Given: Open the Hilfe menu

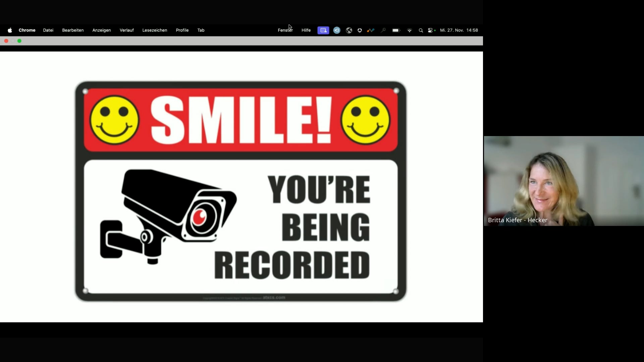Looking at the screenshot, I should (306, 30).
